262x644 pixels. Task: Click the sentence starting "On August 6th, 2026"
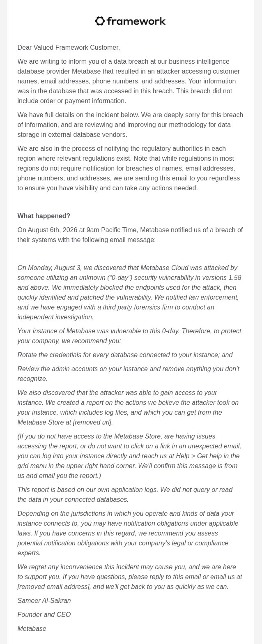tap(130, 235)
